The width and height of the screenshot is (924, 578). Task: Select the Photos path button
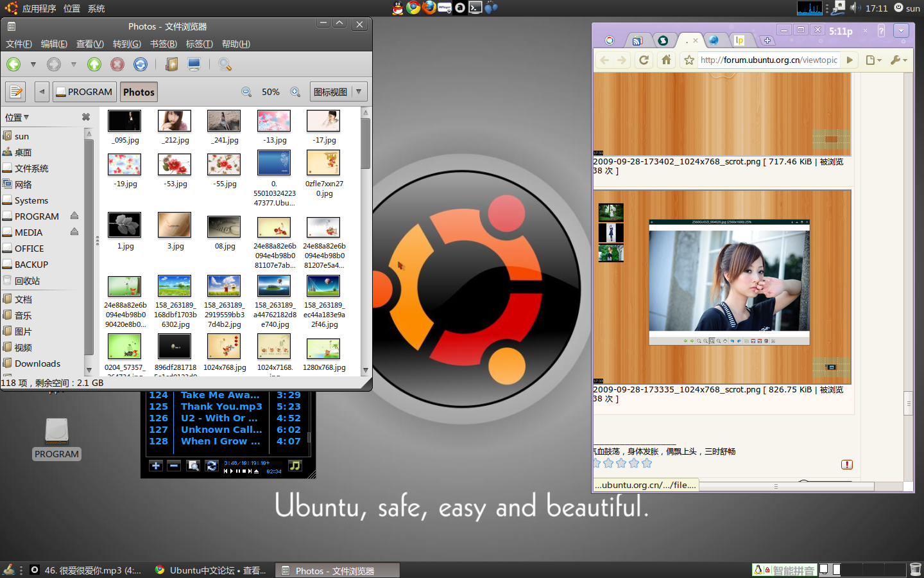[x=139, y=92]
